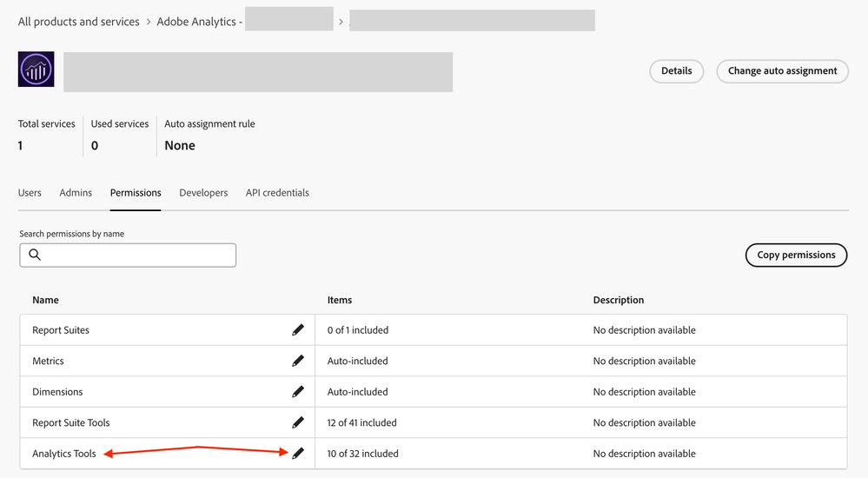Screen dimensions: 868x478
Task: Open the API credentials tab
Action: (x=277, y=193)
